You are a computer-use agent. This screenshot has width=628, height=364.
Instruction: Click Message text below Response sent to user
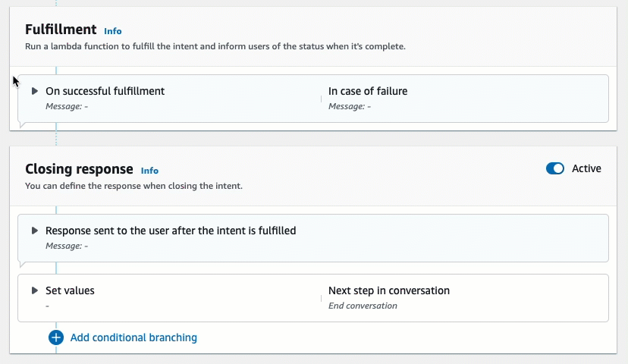pyautogui.click(x=67, y=246)
